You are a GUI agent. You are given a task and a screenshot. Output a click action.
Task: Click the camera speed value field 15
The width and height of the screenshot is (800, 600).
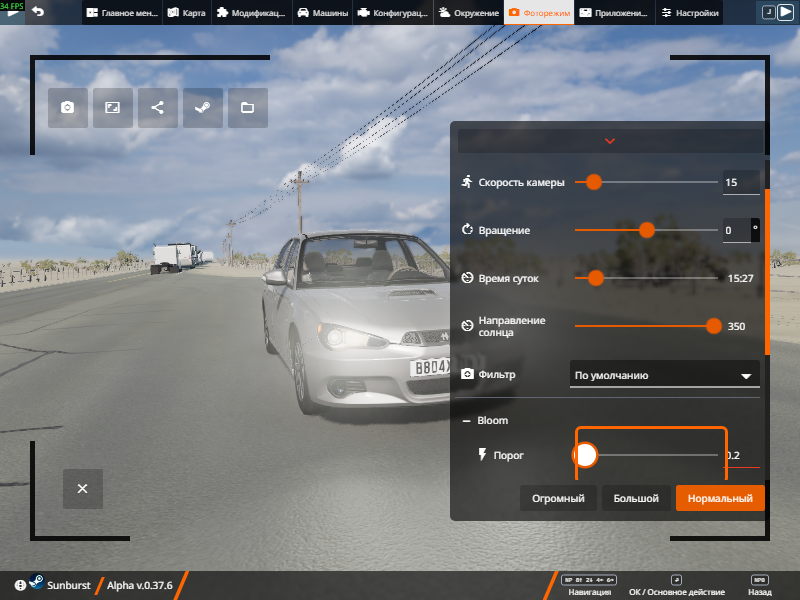point(741,182)
